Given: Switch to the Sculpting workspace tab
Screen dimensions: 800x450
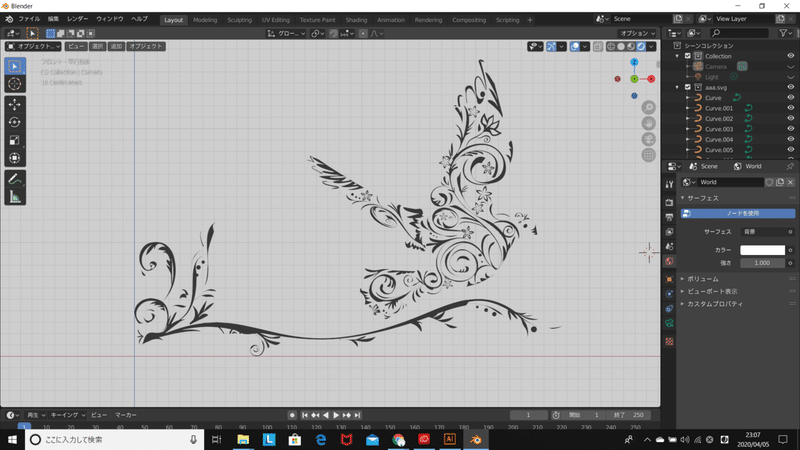Looking at the screenshot, I should pyautogui.click(x=240, y=19).
